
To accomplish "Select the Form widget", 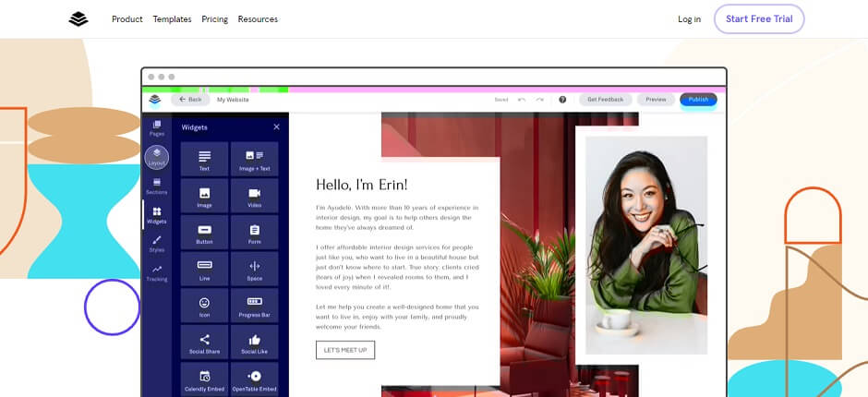I will coord(255,232).
